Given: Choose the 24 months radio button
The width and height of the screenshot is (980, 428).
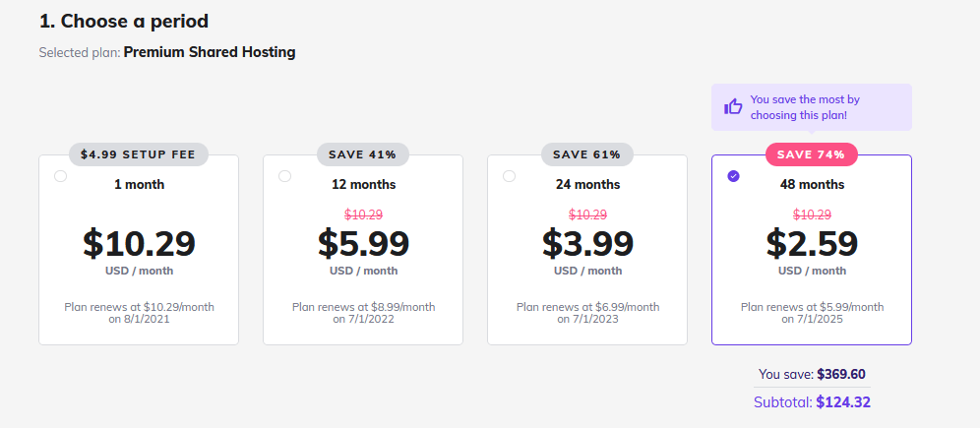Looking at the screenshot, I should (510, 176).
